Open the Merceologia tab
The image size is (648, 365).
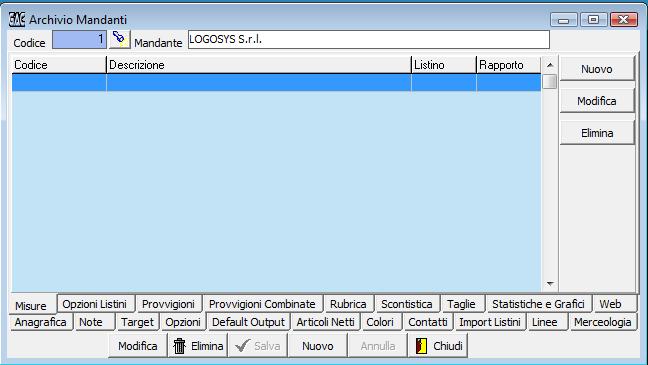coord(603,322)
